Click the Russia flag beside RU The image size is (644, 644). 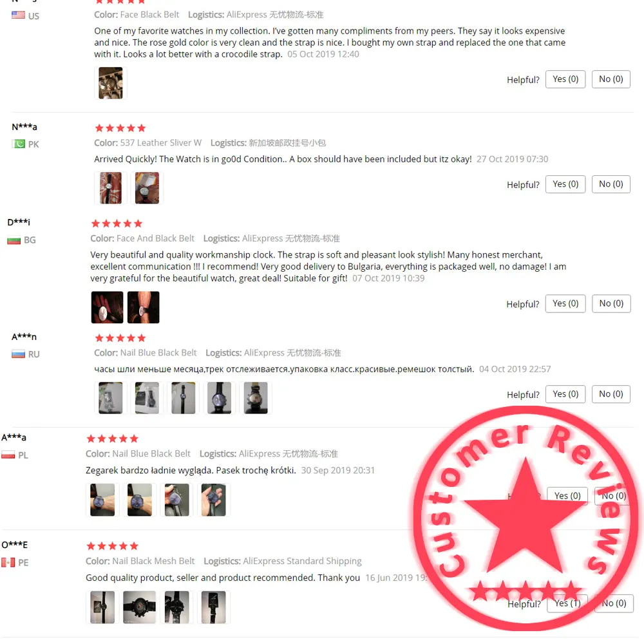tap(18, 354)
